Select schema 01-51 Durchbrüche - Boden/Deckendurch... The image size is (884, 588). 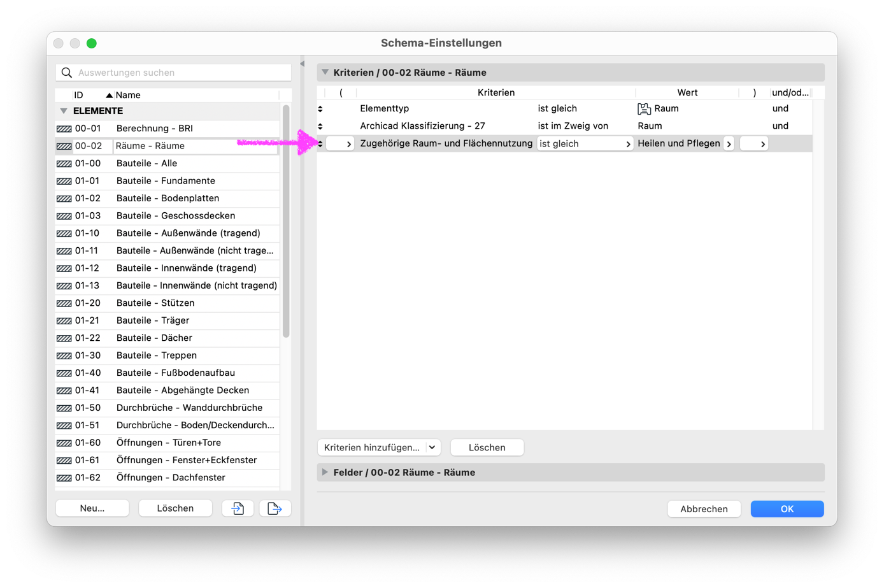tap(168, 426)
